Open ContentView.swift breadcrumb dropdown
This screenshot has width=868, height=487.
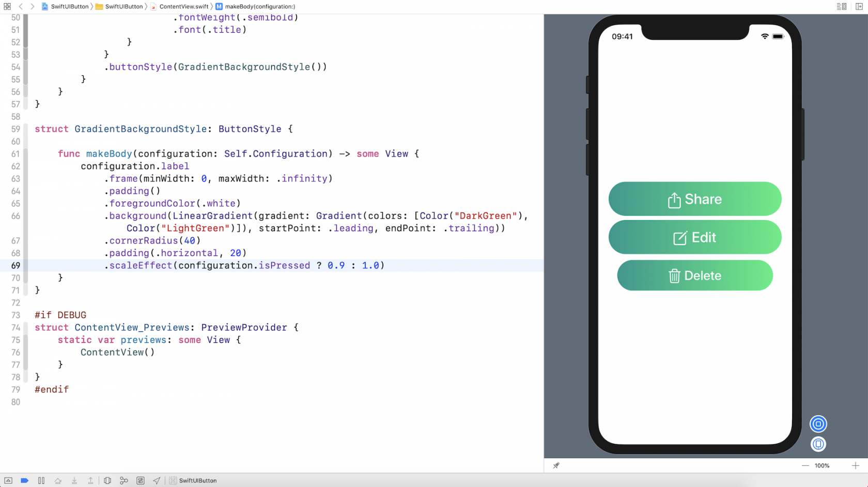pos(183,7)
